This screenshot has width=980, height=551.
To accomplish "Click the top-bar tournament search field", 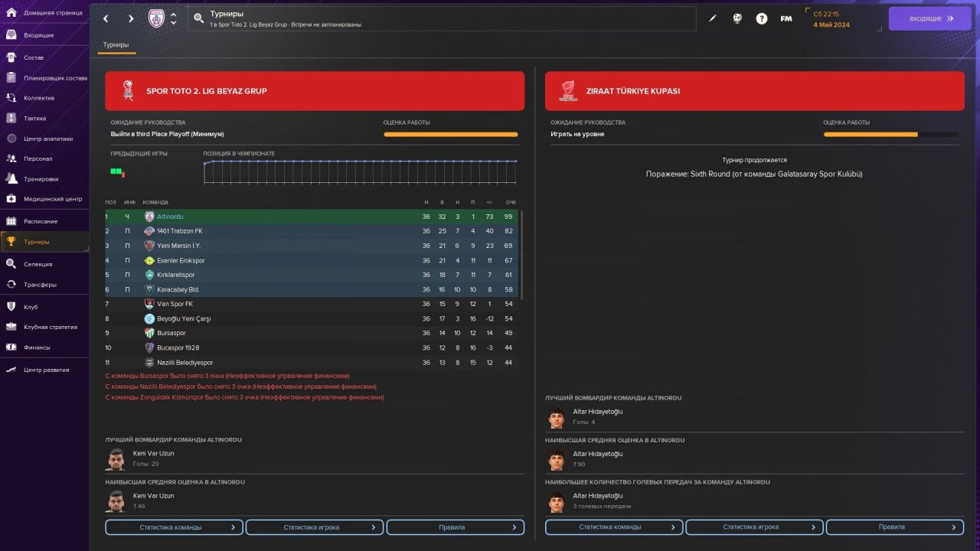I will (x=443, y=18).
